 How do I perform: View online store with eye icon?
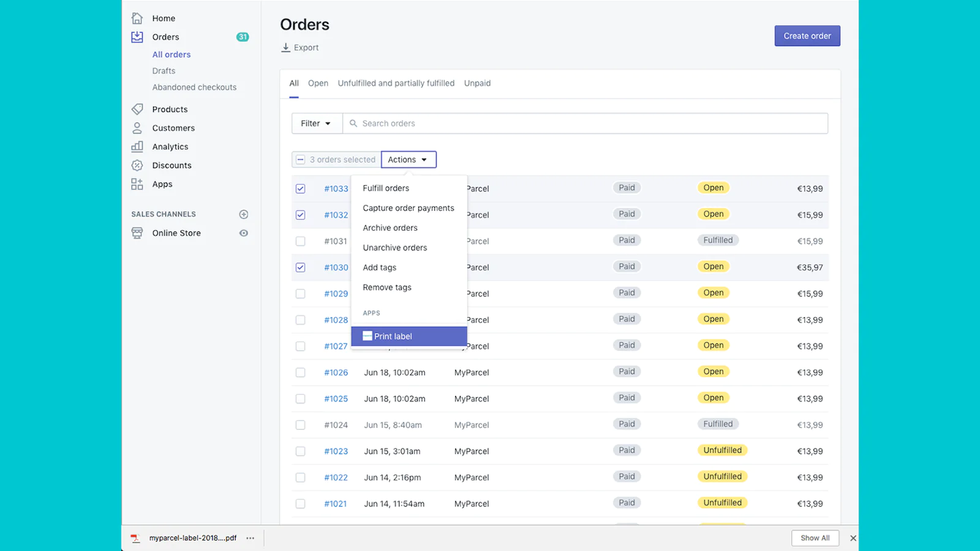pos(244,233)
